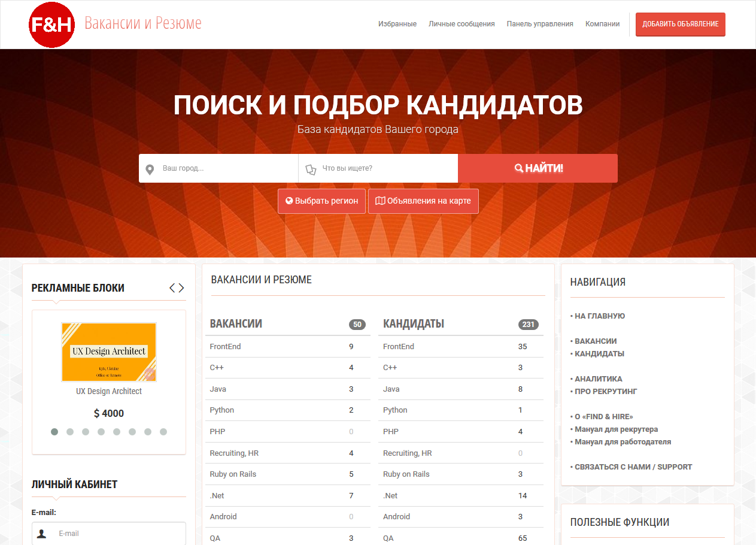Open Избранные in the top menu
Screen dimensions: 756x545
pos(397,24)
